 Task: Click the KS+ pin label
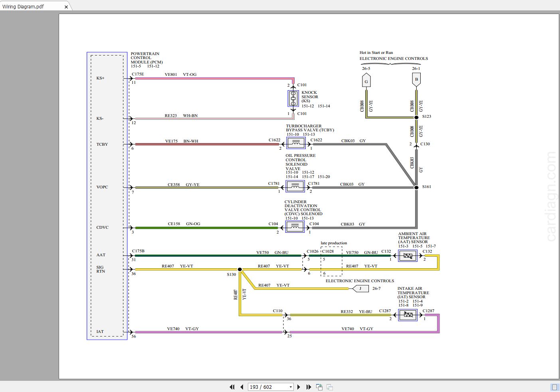click(100, 78)
